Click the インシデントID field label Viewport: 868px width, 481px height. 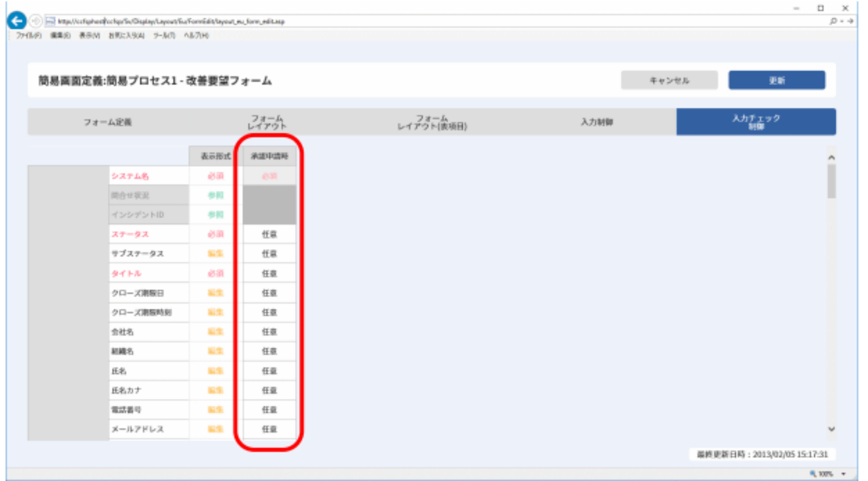coord(137,214)
